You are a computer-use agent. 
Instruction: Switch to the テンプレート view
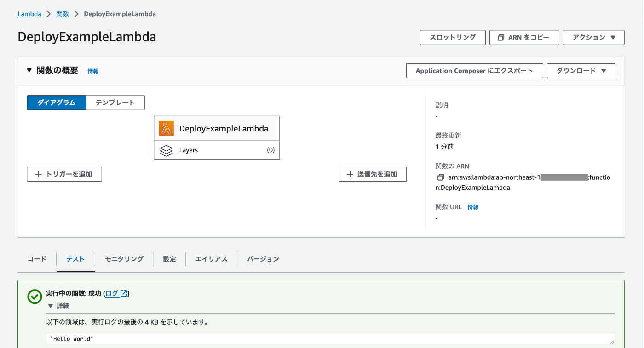click(x=115, y=103)
